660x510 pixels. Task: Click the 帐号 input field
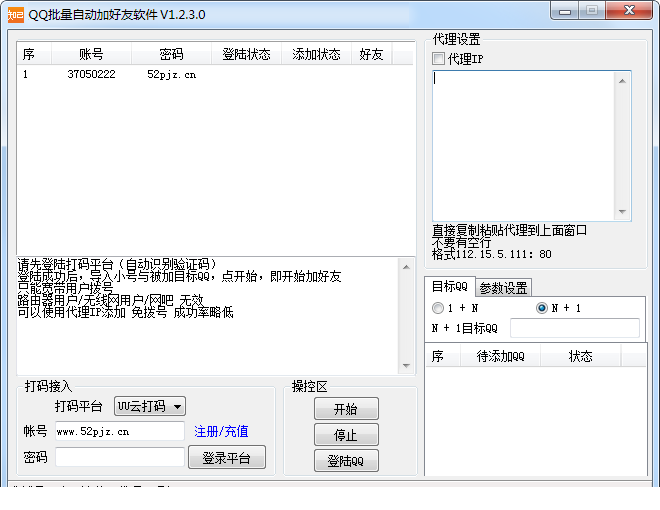coord(120,431)
